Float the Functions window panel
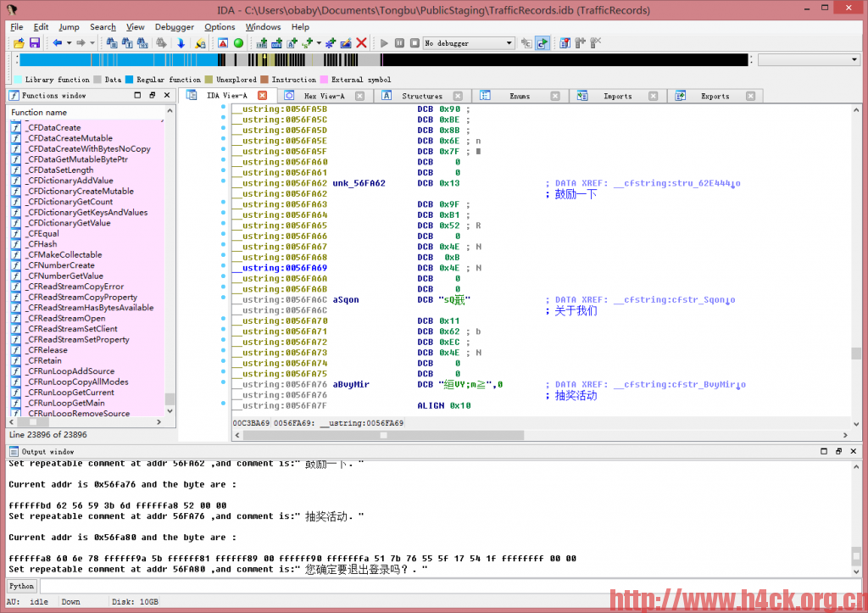Viewport: 868px width, 613px height. point(153,95)
